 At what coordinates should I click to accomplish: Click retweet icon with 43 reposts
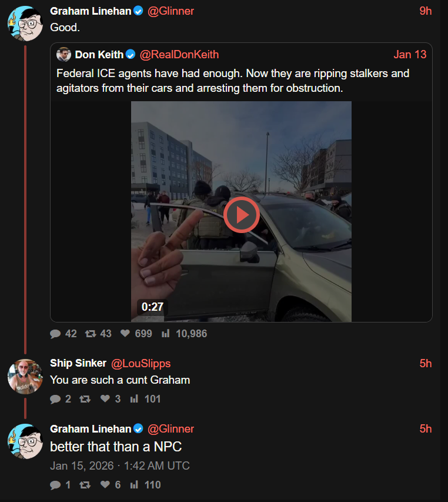(90, 334)
